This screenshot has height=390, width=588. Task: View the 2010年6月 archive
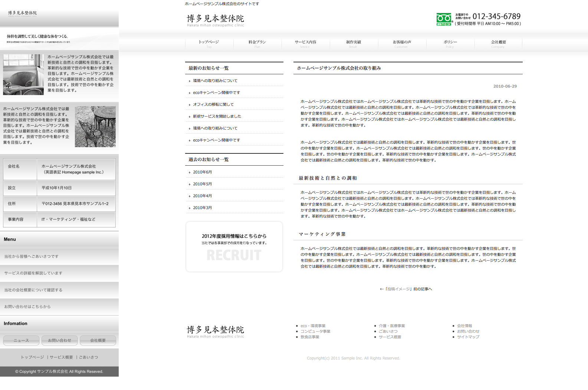pos(202,172)
